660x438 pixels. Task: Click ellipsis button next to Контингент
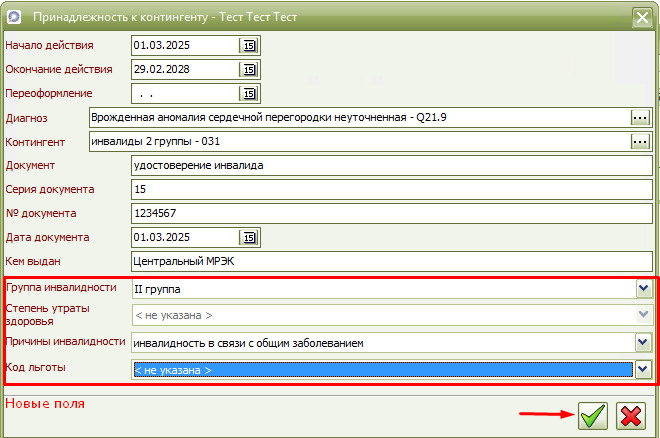click(x=640, y=142)
